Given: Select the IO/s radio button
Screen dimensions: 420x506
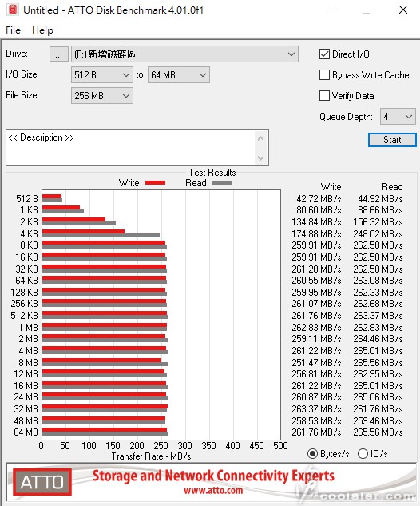Looking at the screenshot, I should pos(363,454).
